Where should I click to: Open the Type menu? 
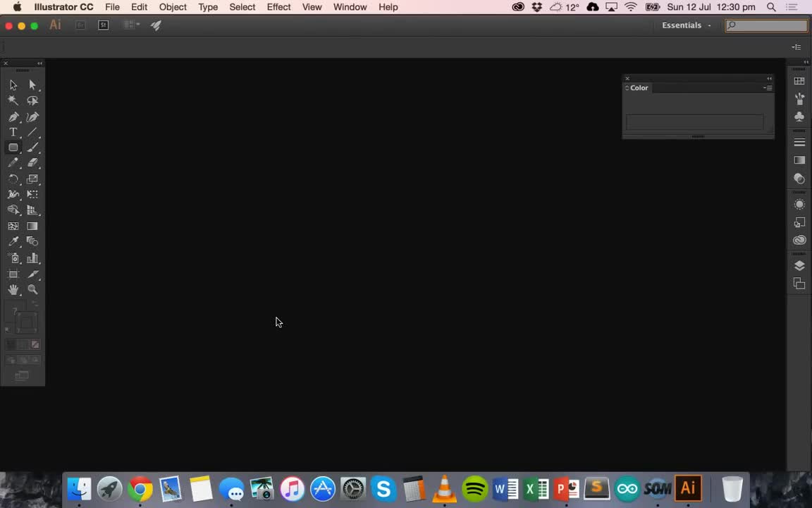(208, 7)
